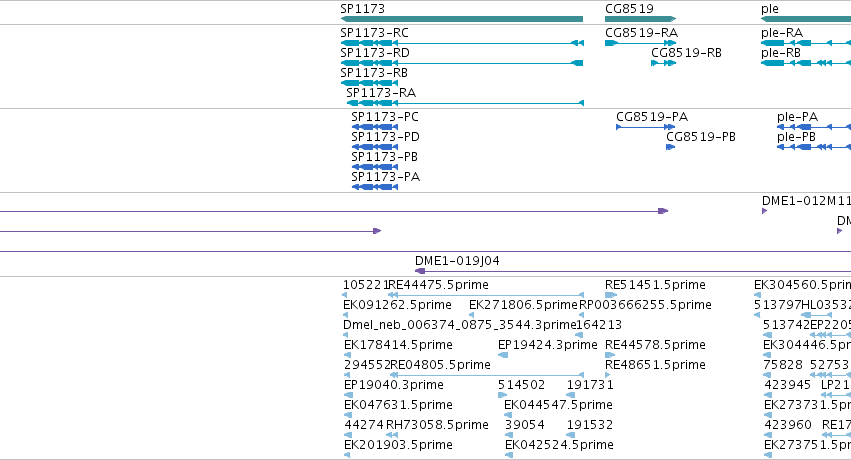
Task: Select the RE44475.5prime EST label
Action: click(x=439, y=285)
